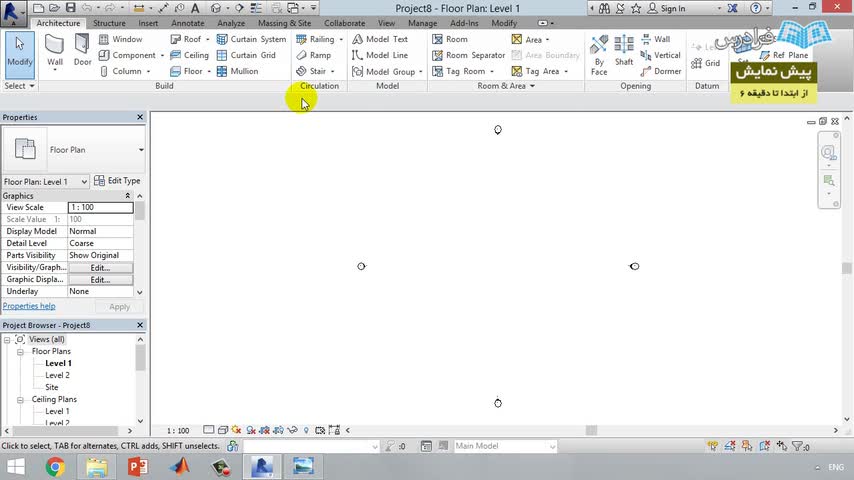The height and width of the screenshot is (480, 854).
Task: Choose the Shaft opening tool
Action: (624, 51)
